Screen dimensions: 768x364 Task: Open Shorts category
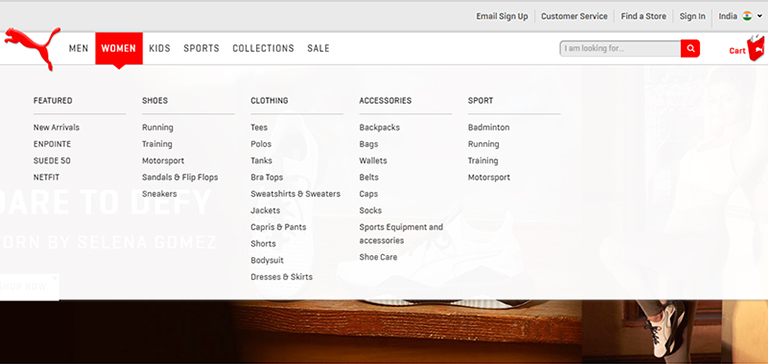(x=264, y=244)
